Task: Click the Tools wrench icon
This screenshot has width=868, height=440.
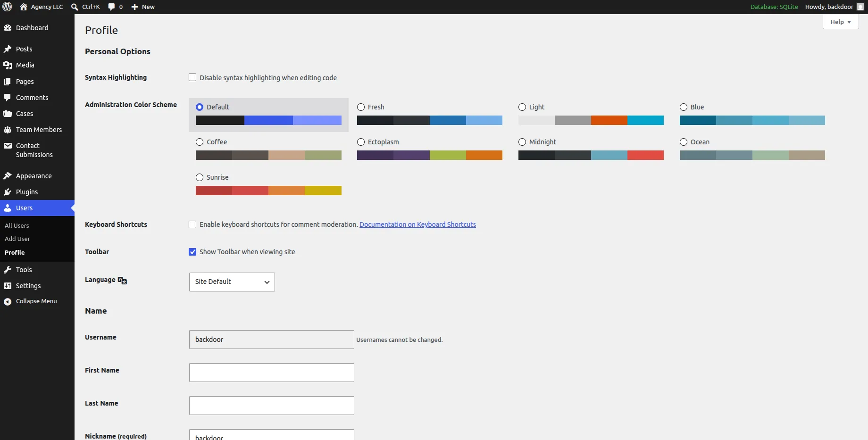Action: point(8,270)
